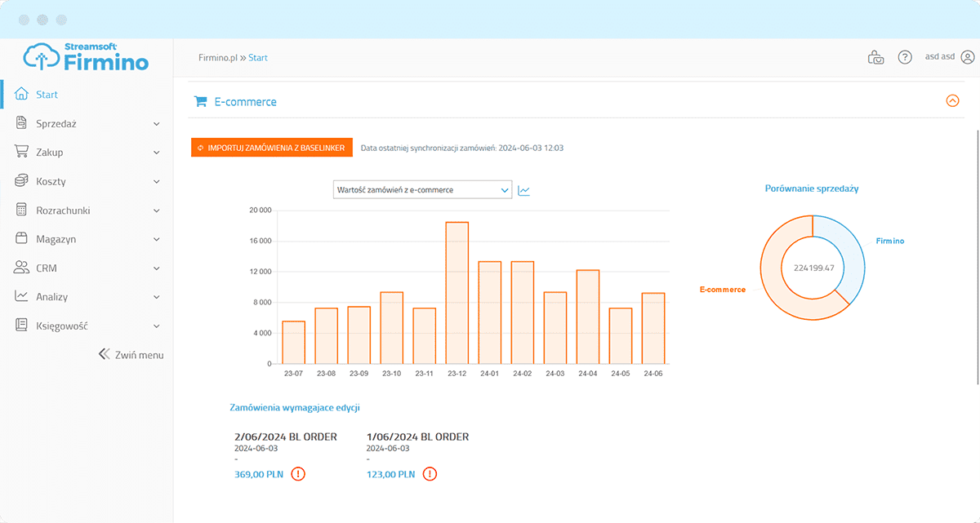Click the Firmino.pl breadcrumb link
This screenshot has width=980, height=523.
(x=217, y=58)
